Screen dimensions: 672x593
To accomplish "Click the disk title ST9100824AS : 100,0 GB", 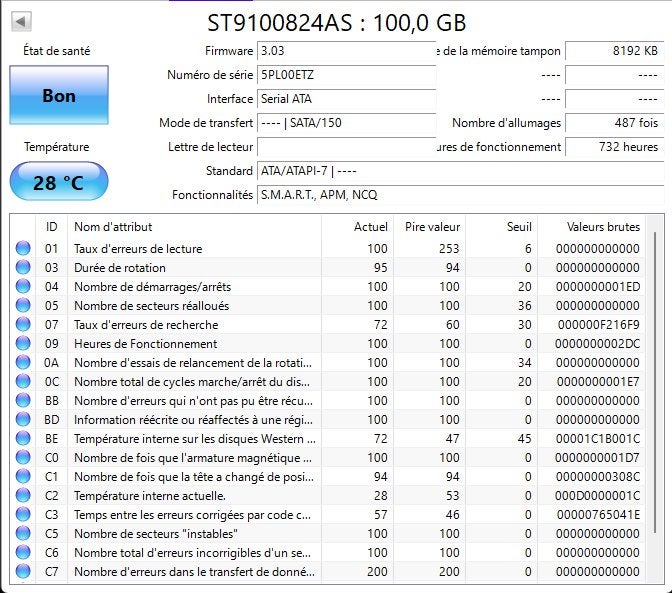I will (337, 23).
